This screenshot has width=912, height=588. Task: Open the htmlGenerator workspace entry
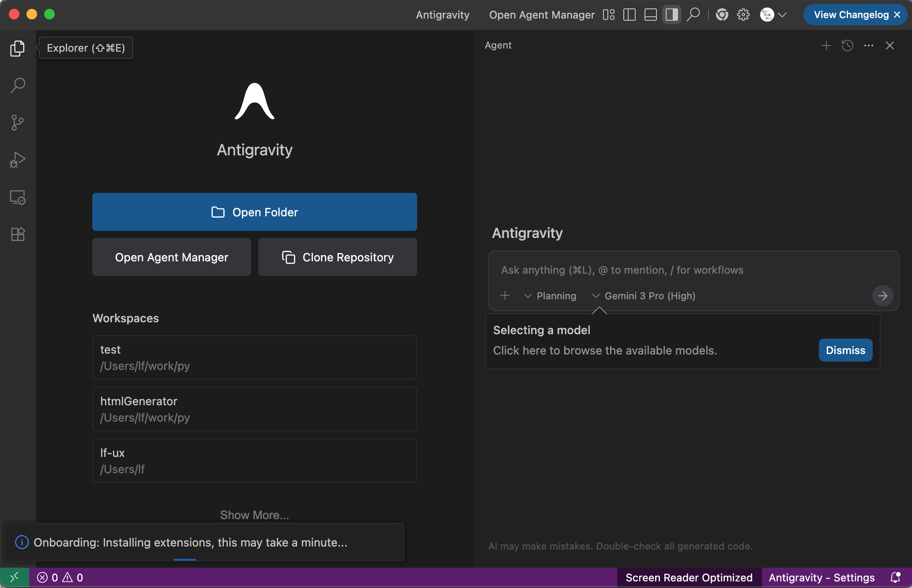point(254,409)
